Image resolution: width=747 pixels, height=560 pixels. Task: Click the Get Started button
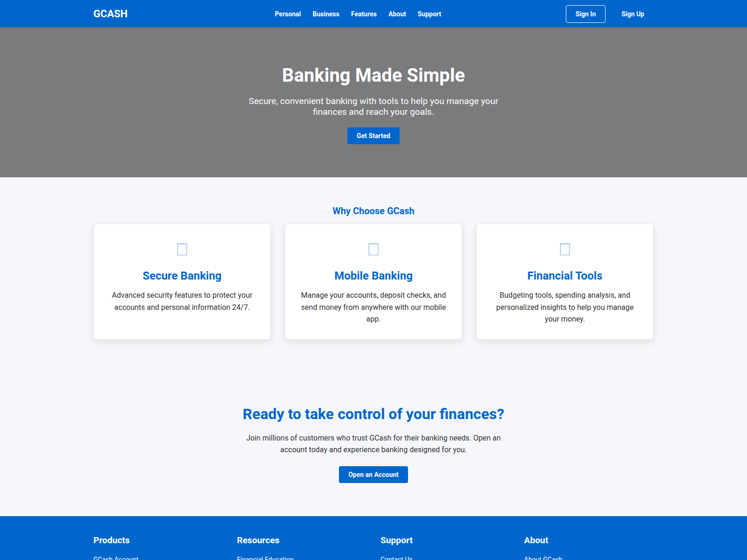[x=373, y=136]
